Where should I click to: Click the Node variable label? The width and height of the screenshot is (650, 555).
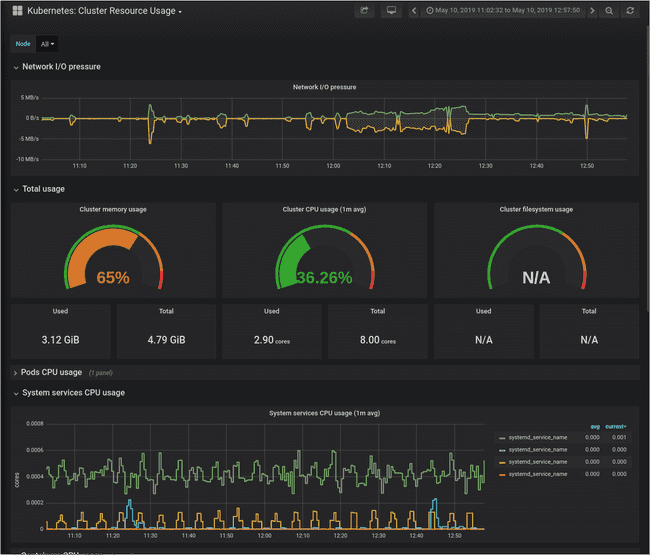(x=23, y=44)
